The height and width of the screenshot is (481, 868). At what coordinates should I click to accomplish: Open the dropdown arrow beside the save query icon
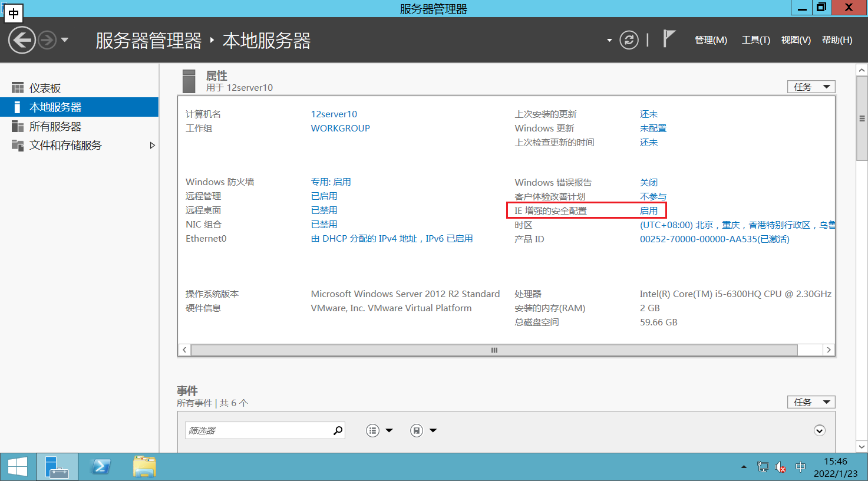pos(433,430)
